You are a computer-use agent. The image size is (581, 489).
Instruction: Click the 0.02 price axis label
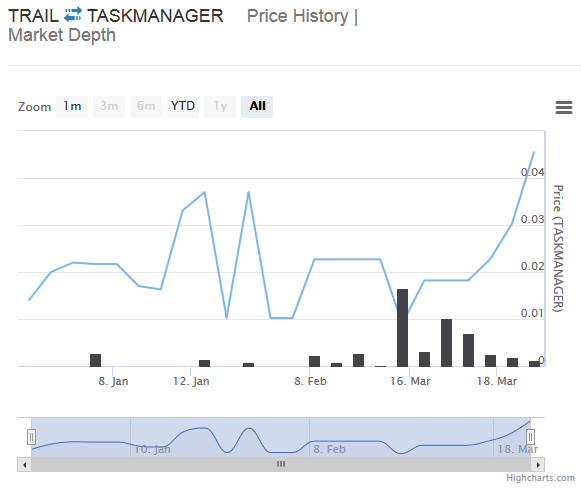click(x=532, y=266)
